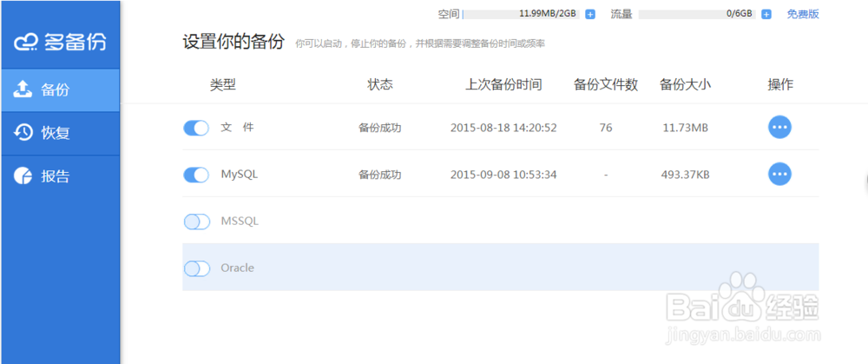Click the 操作 column header
This screenshot has width=868, height=364.
tap(780, 85)
